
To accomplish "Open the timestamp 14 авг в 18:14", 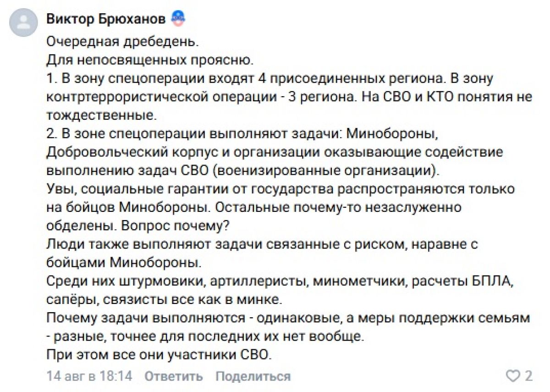I will (x=89, y=377).
